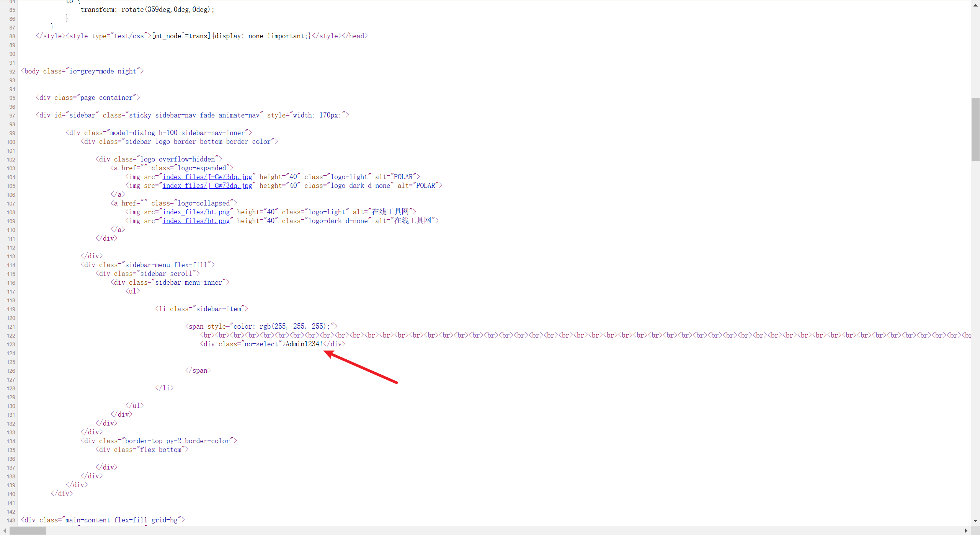Click line number 123 in the gutter
The image size is (980, 535).
(11, 344)
